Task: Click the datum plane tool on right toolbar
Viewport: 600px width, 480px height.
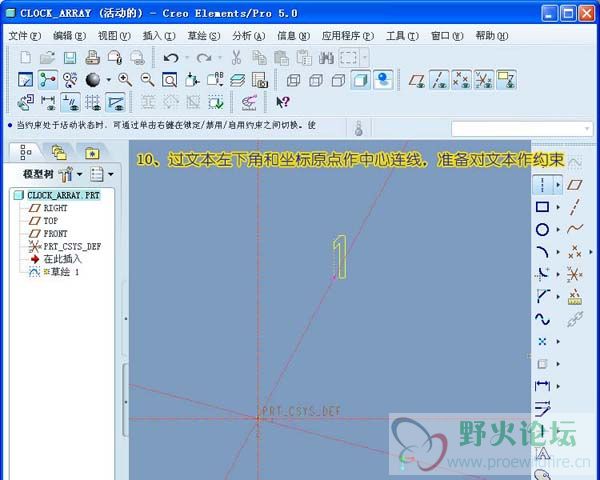Action: pos(575,185)
